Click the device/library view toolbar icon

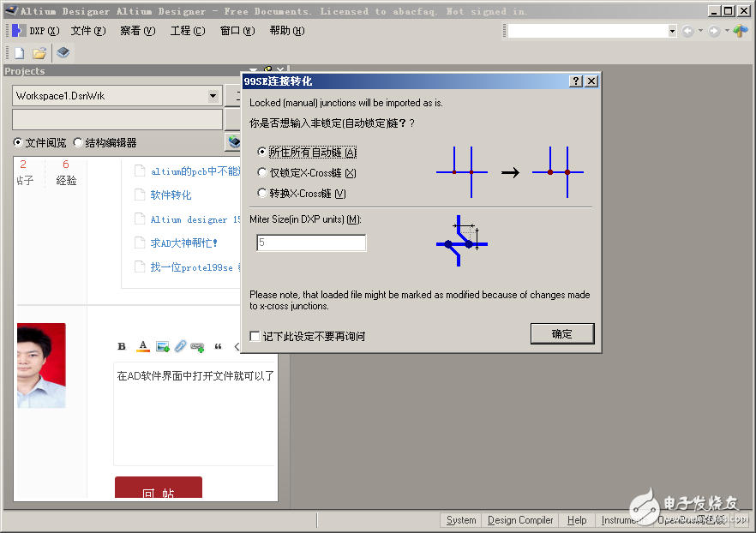pyautogui.click(x=63, y=52)
